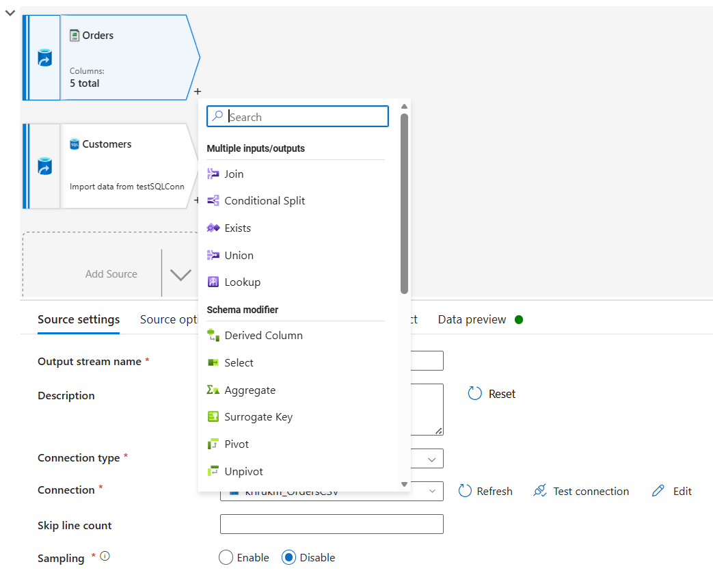Screen dimensions: 713x588
Task: Click the Reset button label
Action: (x=502, y=394)
